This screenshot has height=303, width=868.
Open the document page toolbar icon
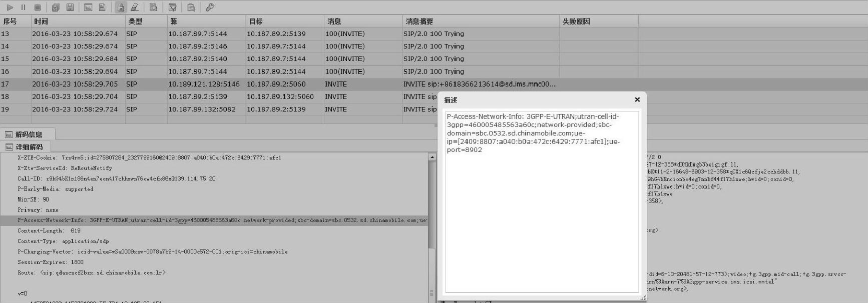[102, 7]
